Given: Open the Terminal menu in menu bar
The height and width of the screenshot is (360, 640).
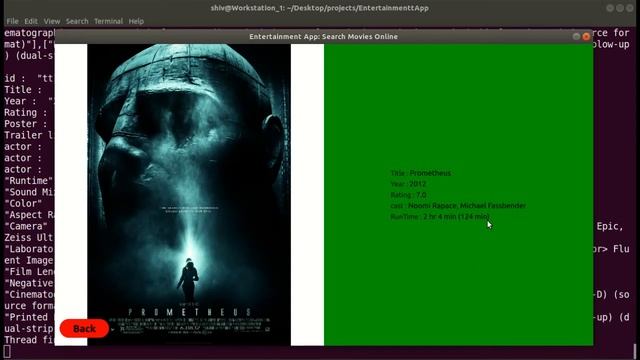Looking at the screenshot, I should pos(108,21).
